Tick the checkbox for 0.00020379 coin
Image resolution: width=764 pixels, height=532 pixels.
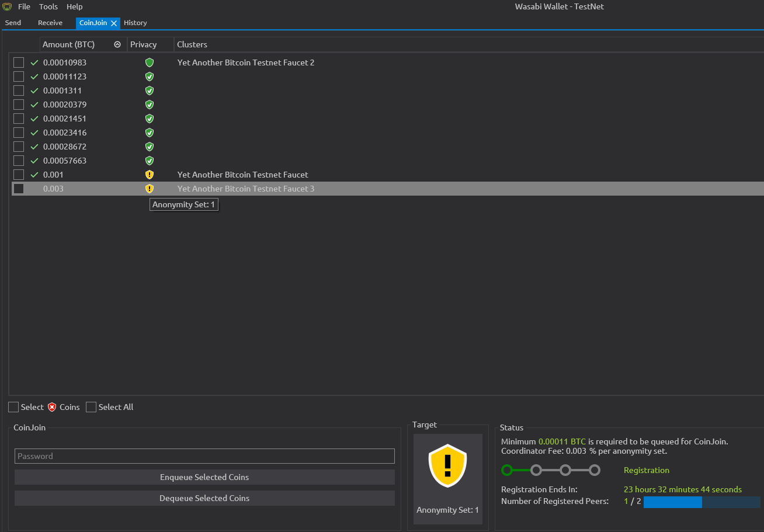click(19, 105)
